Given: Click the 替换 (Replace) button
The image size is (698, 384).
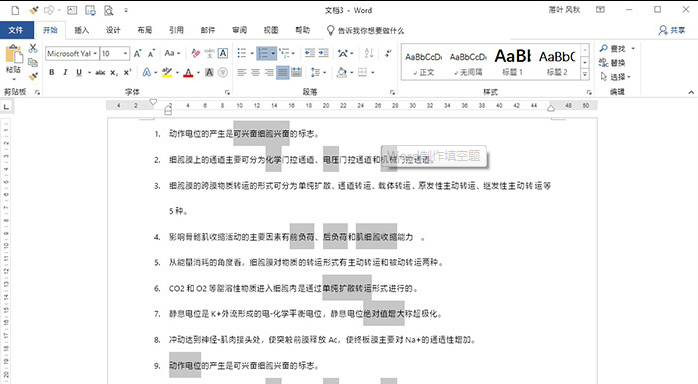Looking at the screenshot, I should (x=613, y=62).
